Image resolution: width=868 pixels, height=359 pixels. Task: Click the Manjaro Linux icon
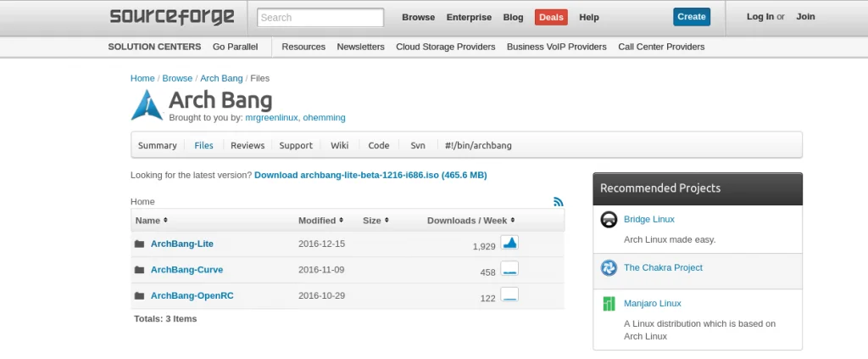point(609,304)
